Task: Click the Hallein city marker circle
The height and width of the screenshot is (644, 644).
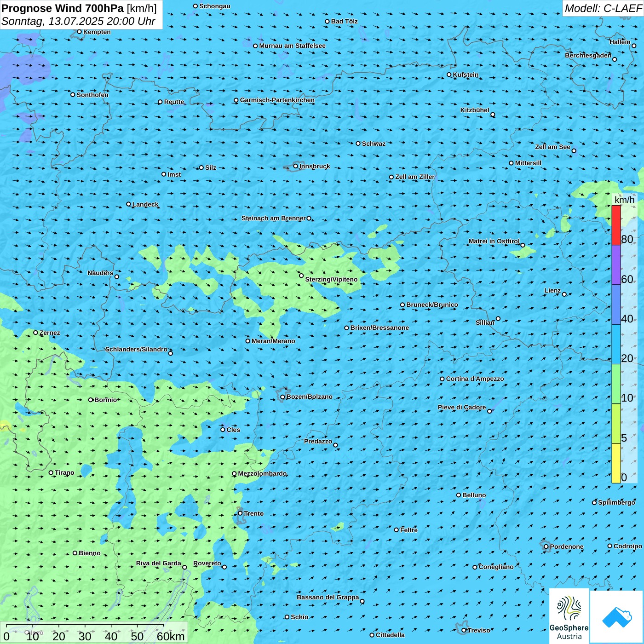Action: pos(634,46)
